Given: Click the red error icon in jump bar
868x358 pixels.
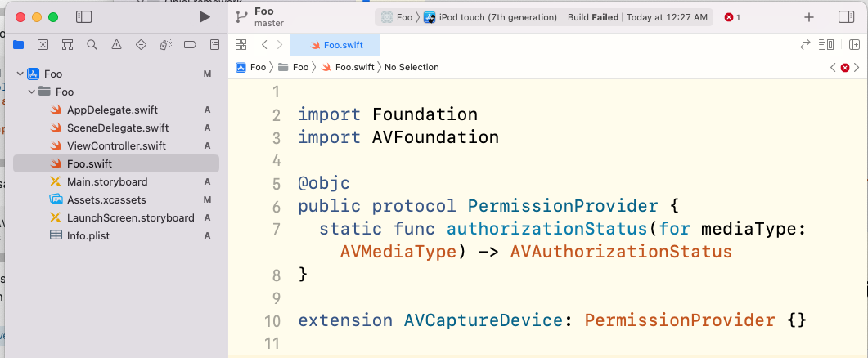Looking at the screenshot, I should 845,68.
